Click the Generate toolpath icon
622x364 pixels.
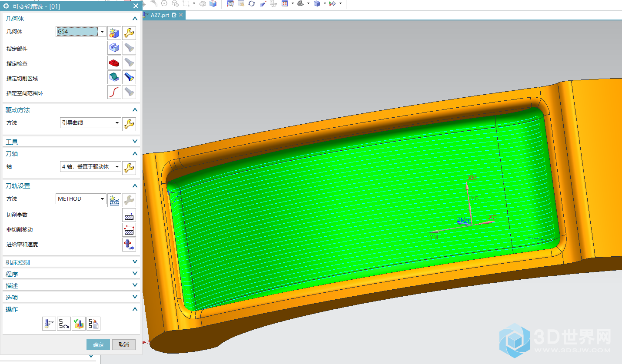[49, 324]
